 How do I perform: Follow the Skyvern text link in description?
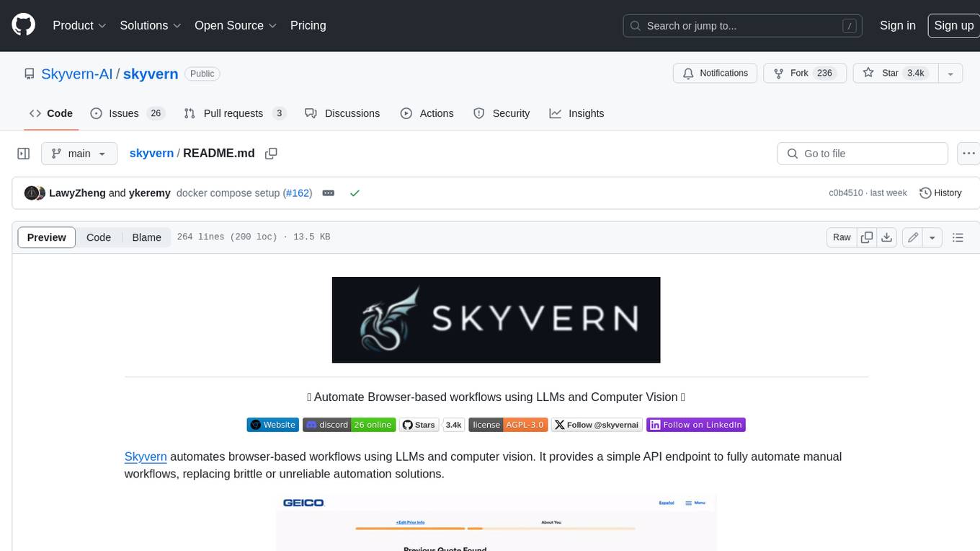pyautogui.click(x=146, y=457)
